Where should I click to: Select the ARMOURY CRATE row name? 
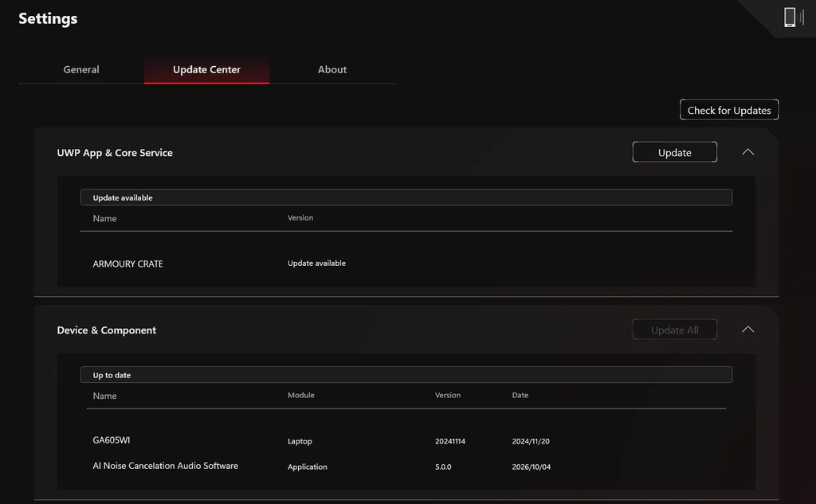click(x=127, y=264)
